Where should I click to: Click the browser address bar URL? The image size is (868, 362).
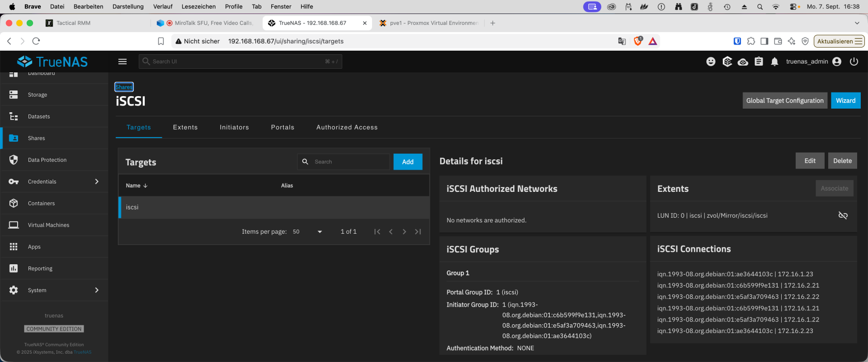point(286,41)
